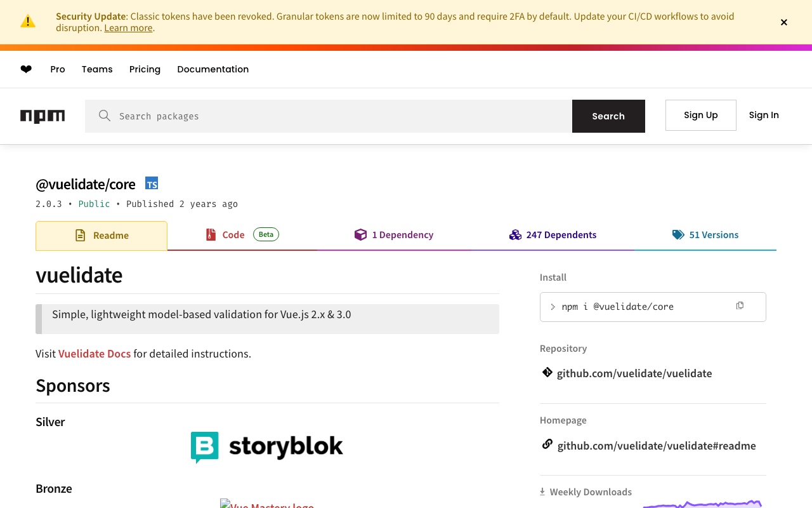Dismiss the security update banner
This screenshot has width=812, height=508.
pos(784,22)
